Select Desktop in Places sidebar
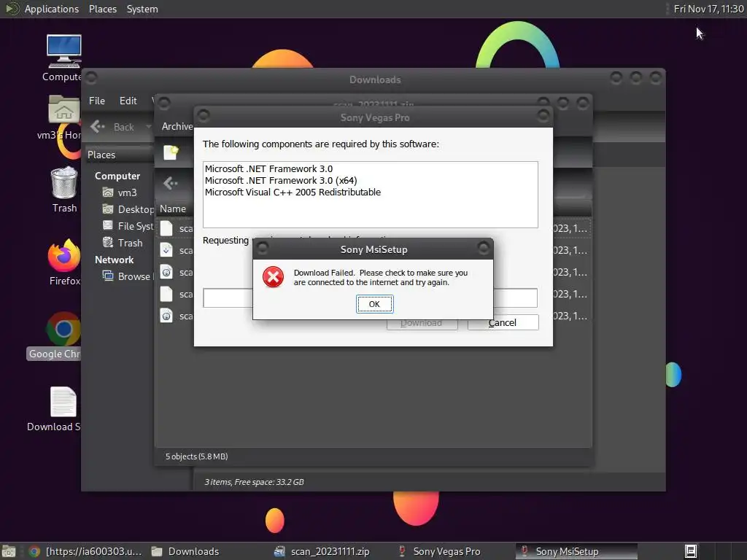This screenshot has height=560, width=747. pos(128,209)
